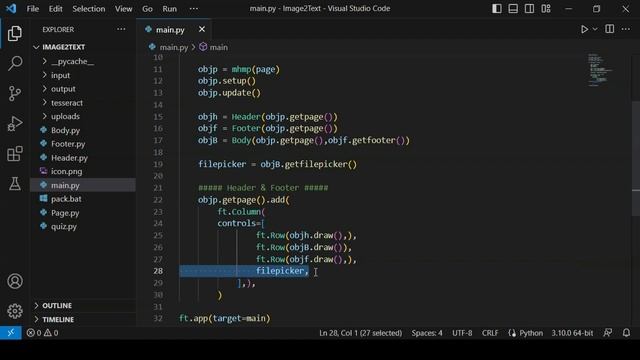
Task: Open quiz.py from the explorer
Action: [83, 226]
